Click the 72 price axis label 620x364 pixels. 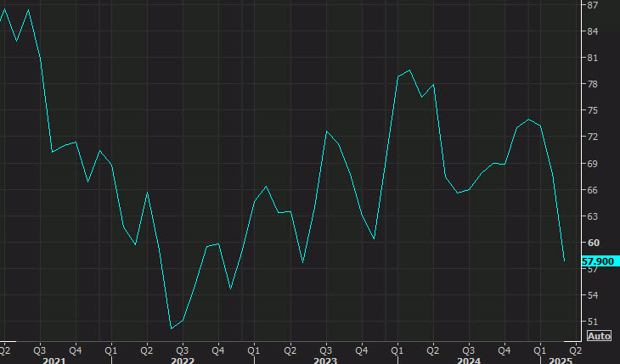(592, 137)
